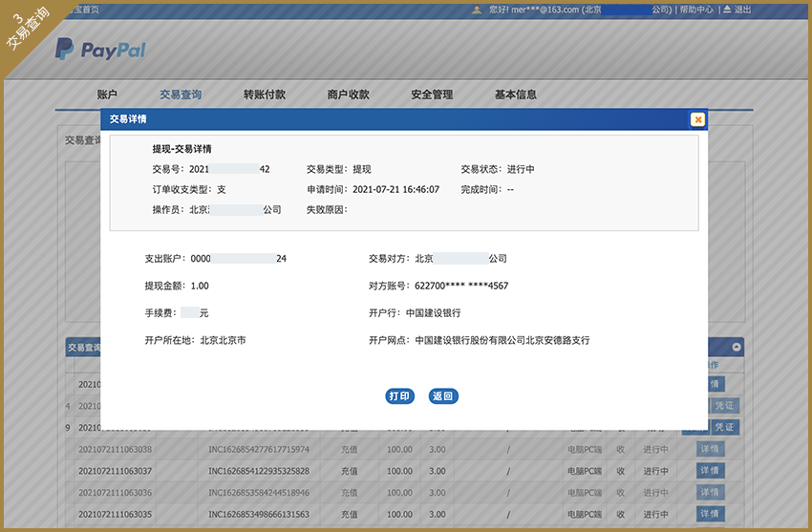
Task: Open the 安全管理 tab
Action: pyautogui.click(x=432, y=95)
